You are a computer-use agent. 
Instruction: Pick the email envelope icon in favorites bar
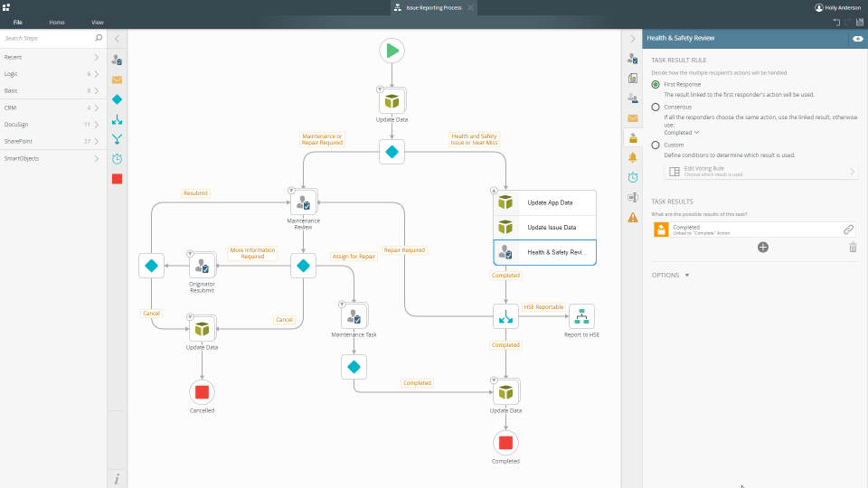click(x=117, y=80)
